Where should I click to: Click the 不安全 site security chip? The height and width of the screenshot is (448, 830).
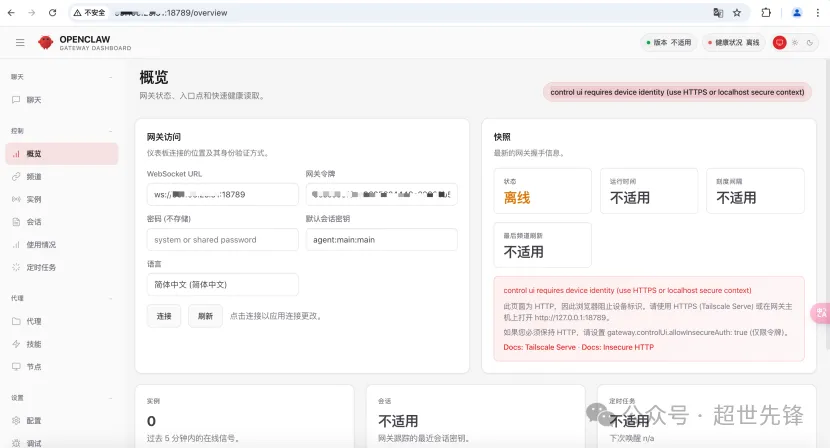pos(89,13)
